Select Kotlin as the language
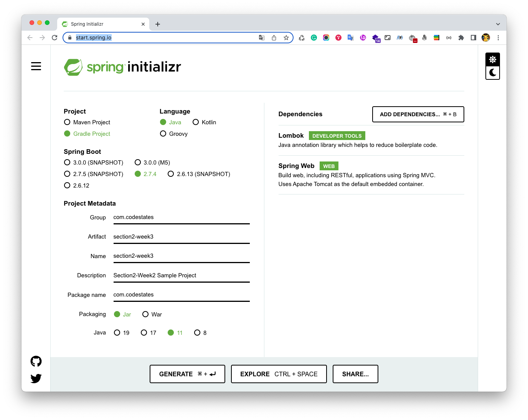Image resolution: width=528 pixels, height=420 pixels. [x=196, y=122]
